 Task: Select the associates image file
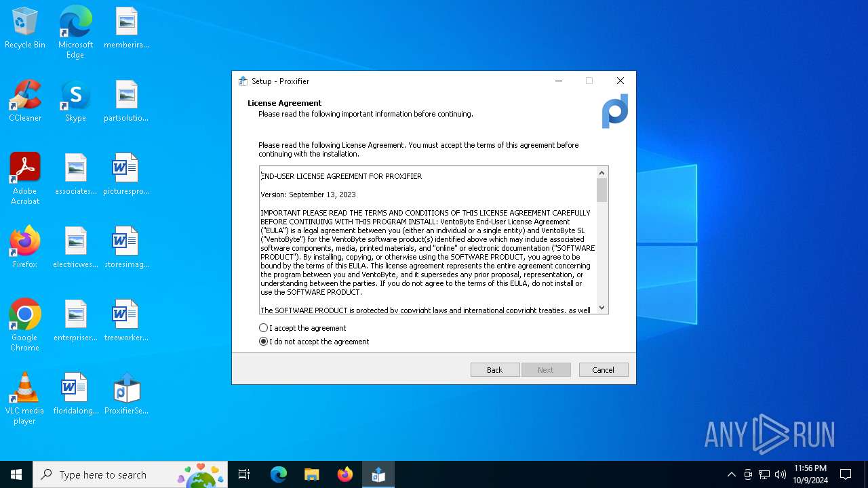pos(75,175)
